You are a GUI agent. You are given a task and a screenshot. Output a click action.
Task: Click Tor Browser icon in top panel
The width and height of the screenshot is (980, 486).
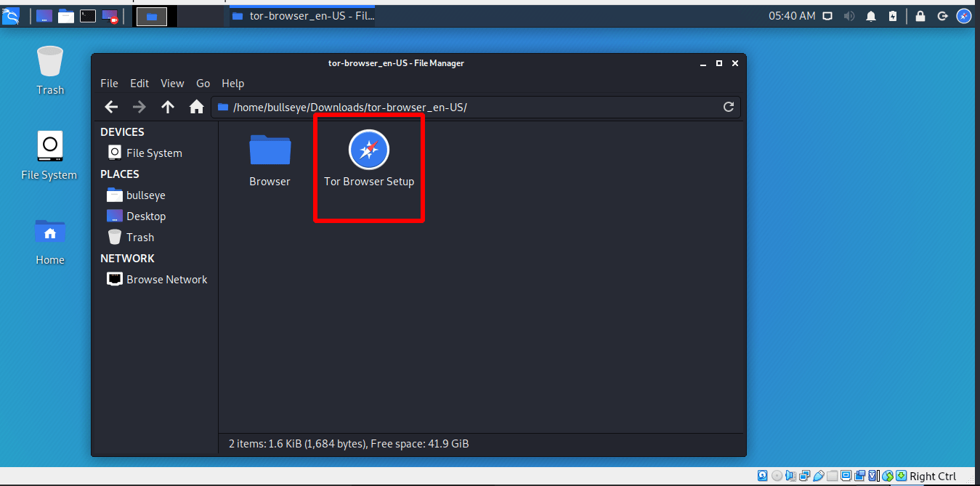coord(964,16)
